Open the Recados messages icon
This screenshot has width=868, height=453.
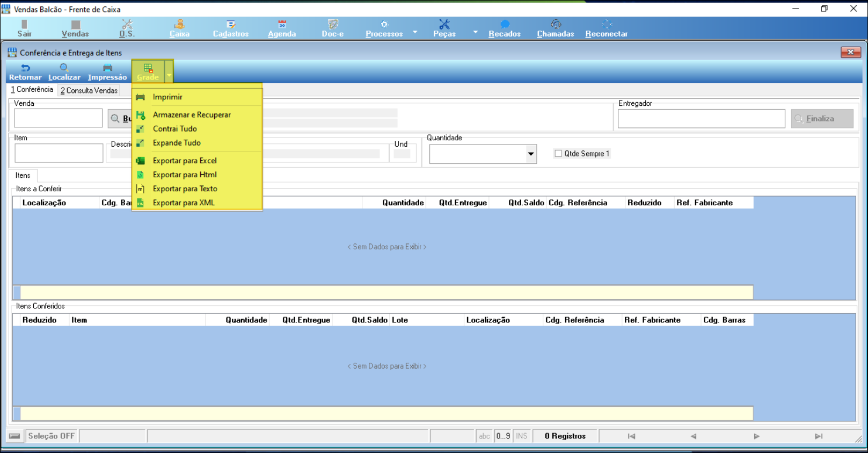(x=505, y=24)
